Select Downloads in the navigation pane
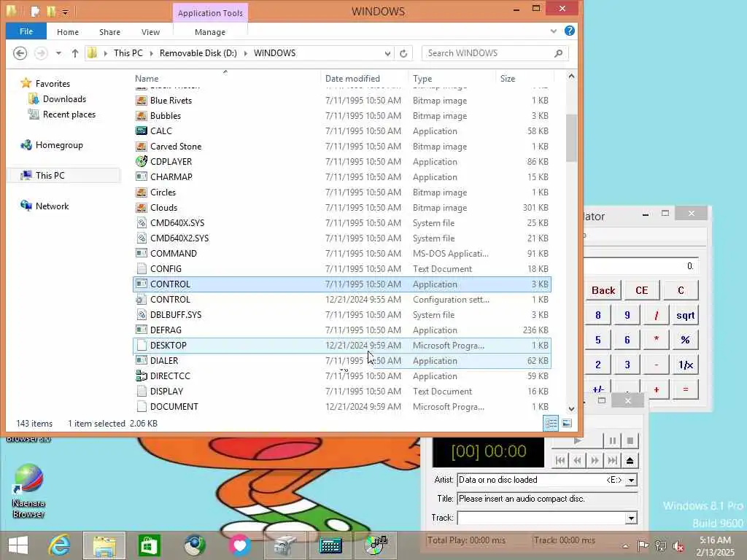The image size is (747, 560). click(64, 99)
